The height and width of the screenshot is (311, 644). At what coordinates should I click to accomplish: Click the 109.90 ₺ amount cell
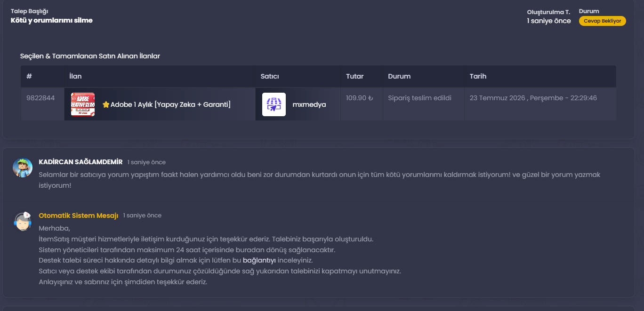coord(360,98)
